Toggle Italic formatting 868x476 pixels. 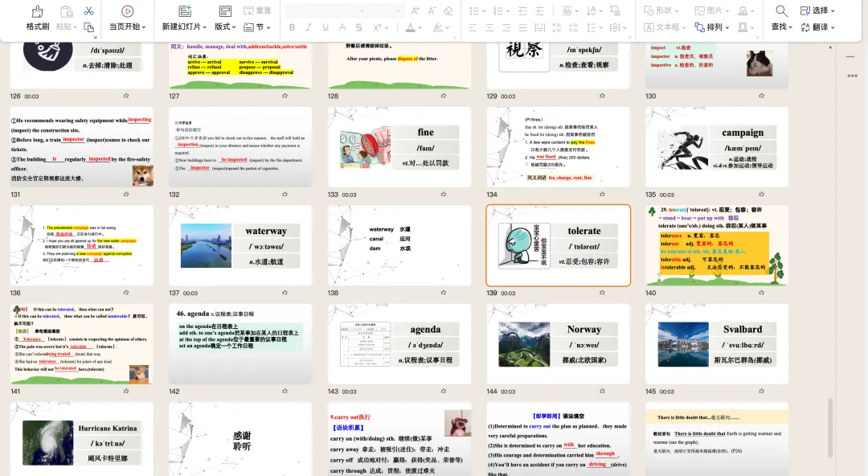click(x=309, y=27)
